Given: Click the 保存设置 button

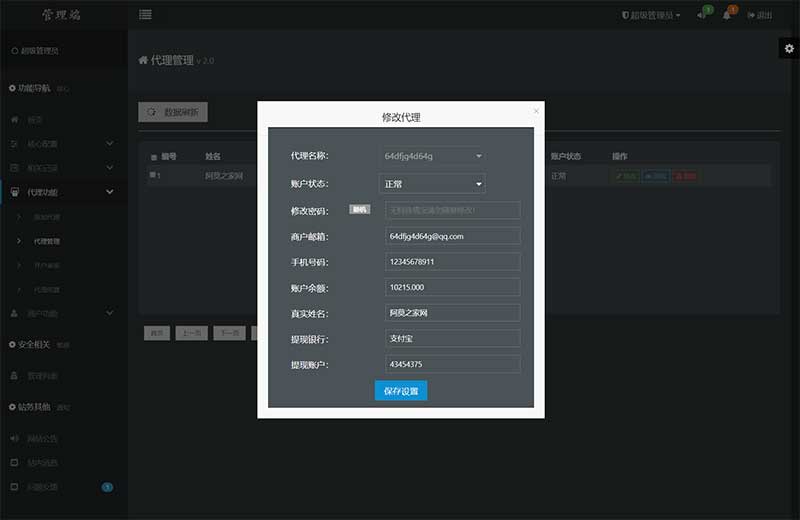Looking at the screenshot, I should (x=401, y=390).
